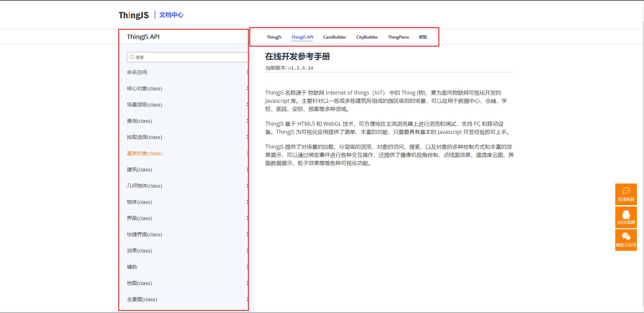Expand the 物体(class) arrow
Screen dimensions: 644x313
[x=247, y=202]
